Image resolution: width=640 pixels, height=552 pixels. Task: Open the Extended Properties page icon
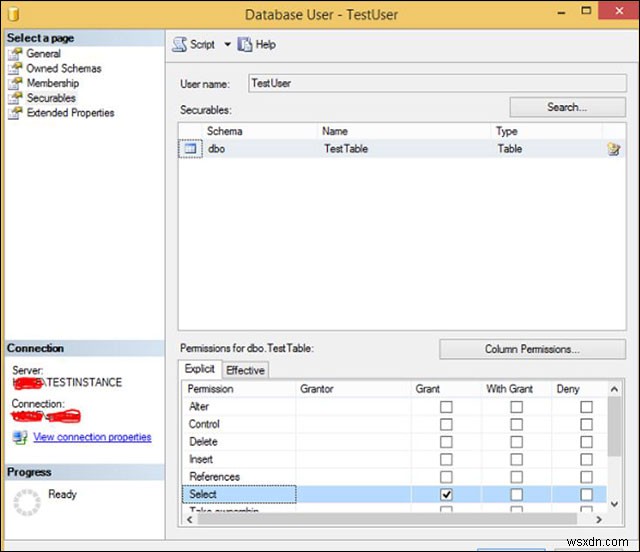point(15,113)
